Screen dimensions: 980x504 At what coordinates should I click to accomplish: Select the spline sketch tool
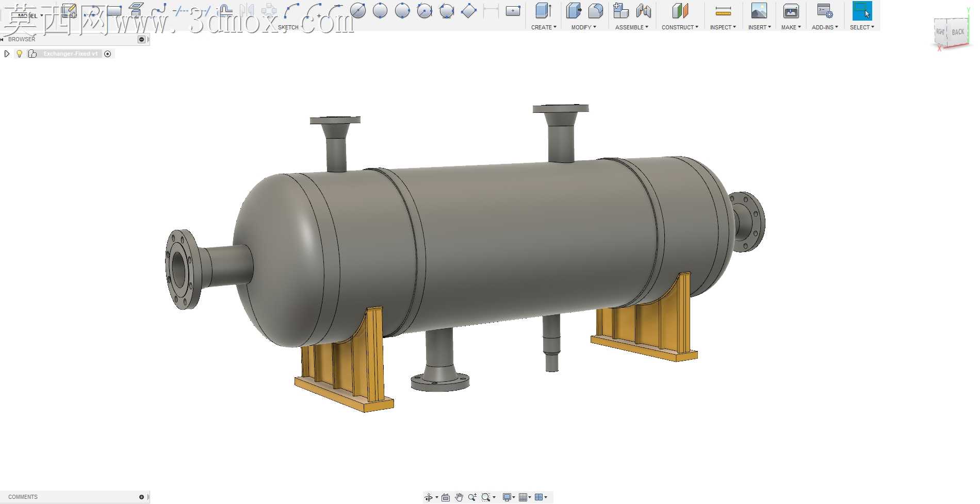tap(158, 10)
